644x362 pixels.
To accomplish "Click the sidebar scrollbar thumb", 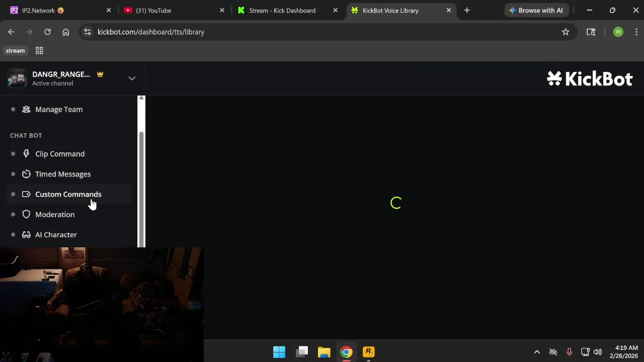I will click(141, 189).
